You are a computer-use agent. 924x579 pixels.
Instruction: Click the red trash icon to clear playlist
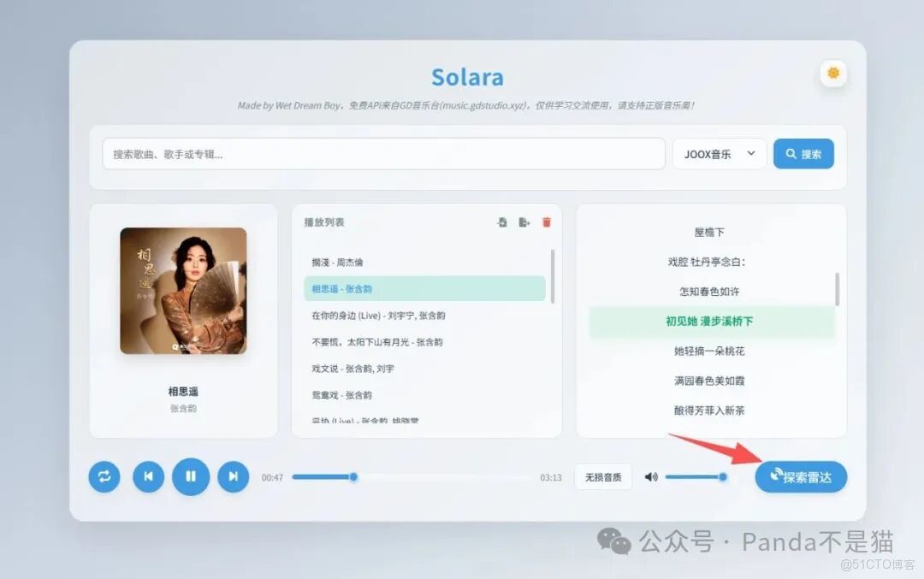(x=547, y=222)
